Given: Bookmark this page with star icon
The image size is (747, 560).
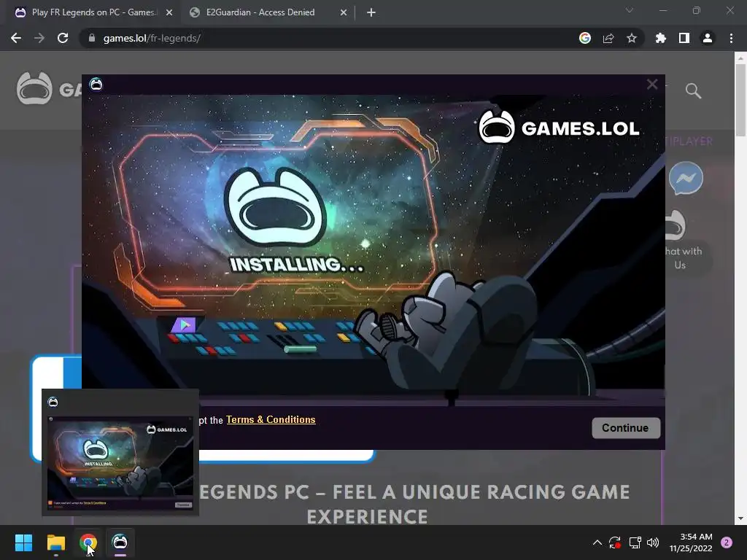Looking at the screenshot, I should pos(632,38).
